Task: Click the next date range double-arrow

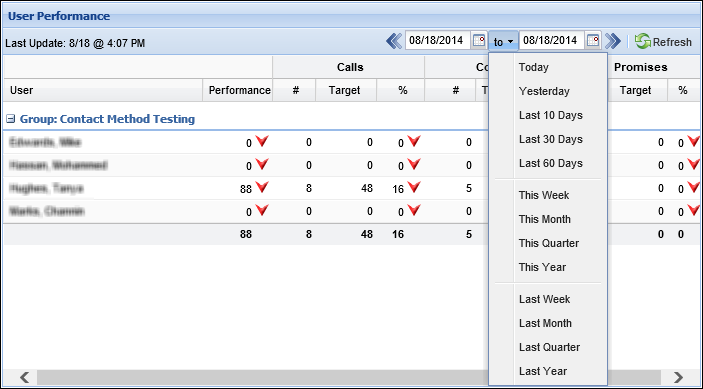Action: pos(612,41)
